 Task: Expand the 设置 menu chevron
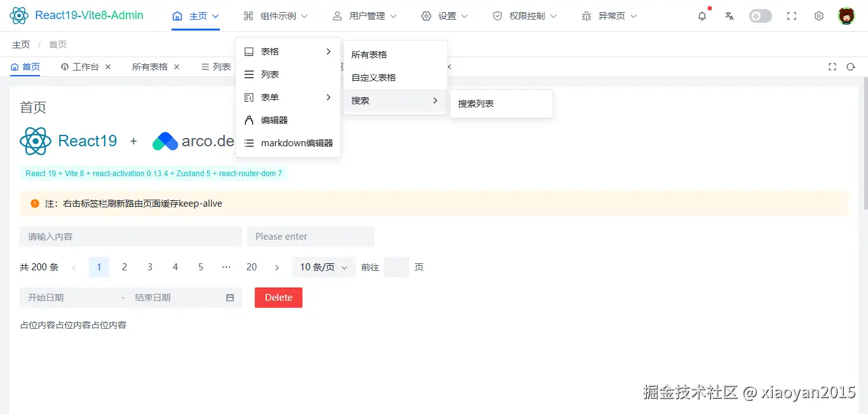465,16
